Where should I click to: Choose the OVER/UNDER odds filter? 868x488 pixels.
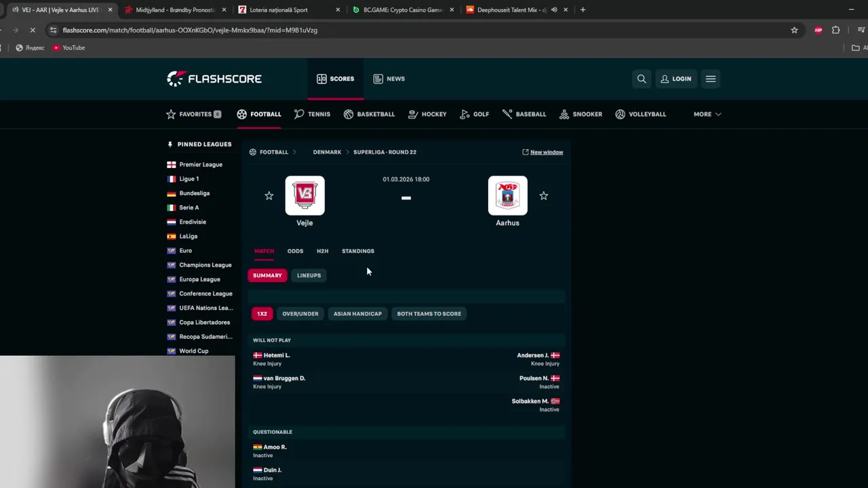click(x=300, y=314)
